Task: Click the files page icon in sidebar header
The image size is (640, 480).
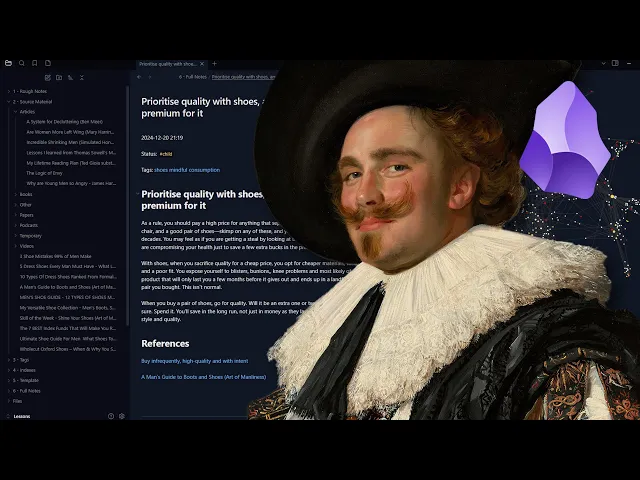Action: [x=48, y=63]
